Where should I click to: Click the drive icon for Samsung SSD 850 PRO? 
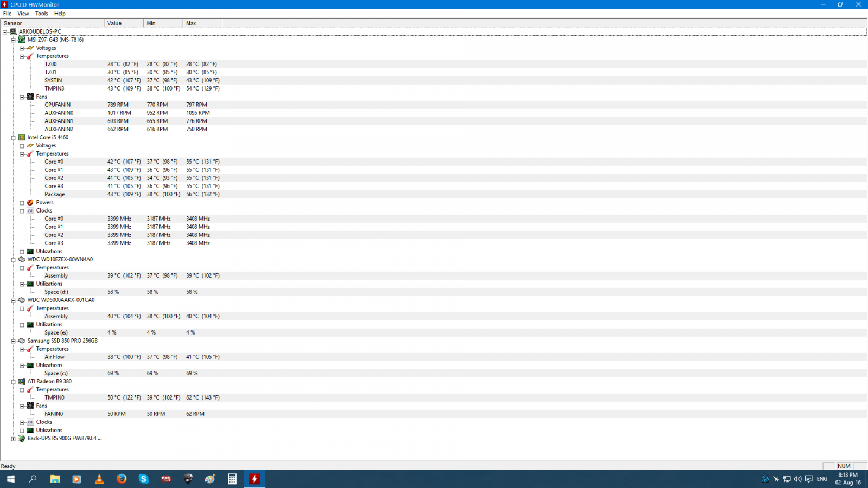pos(22,341)
